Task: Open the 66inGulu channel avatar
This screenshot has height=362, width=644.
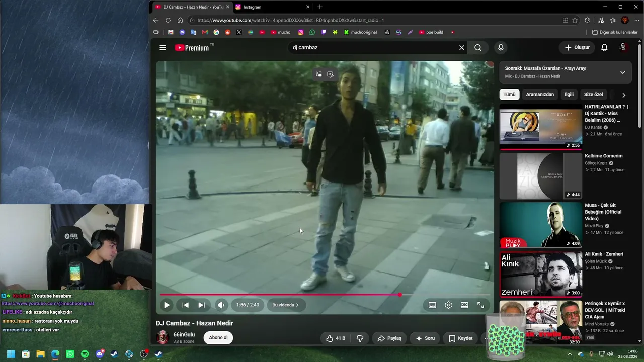Action: pyautogui.click(x=163, y=337)
